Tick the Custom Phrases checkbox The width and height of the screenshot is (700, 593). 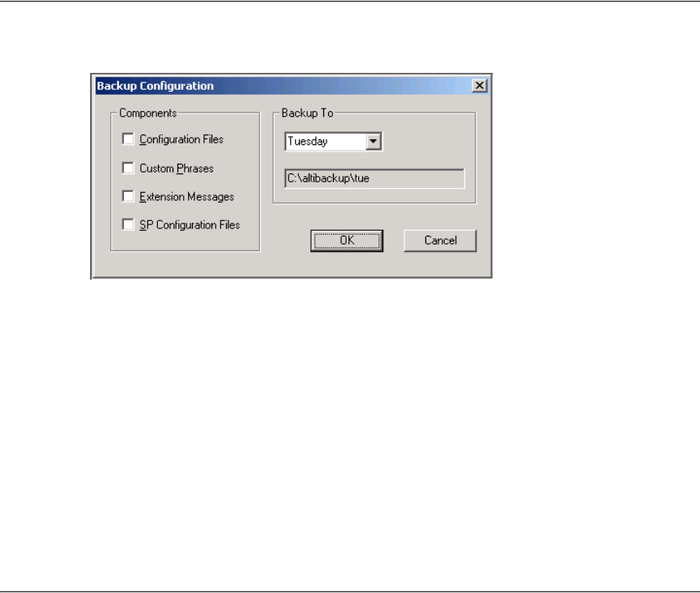coord(128,168)
